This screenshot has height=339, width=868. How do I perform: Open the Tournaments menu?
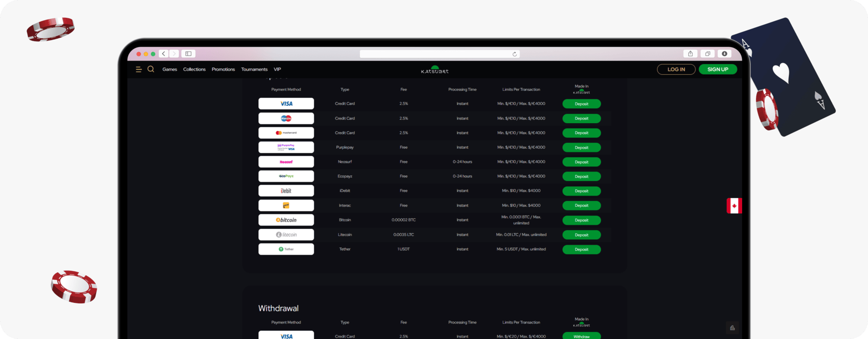click(x=254, y=70)
